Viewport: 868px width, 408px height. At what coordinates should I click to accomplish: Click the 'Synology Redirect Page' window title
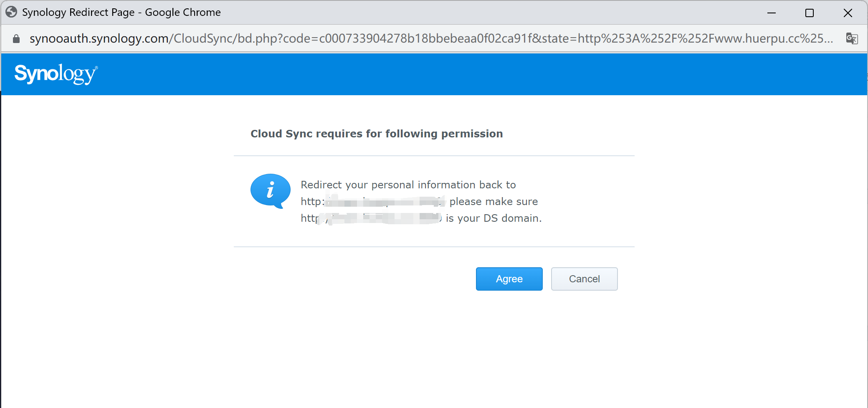(121, 13)
